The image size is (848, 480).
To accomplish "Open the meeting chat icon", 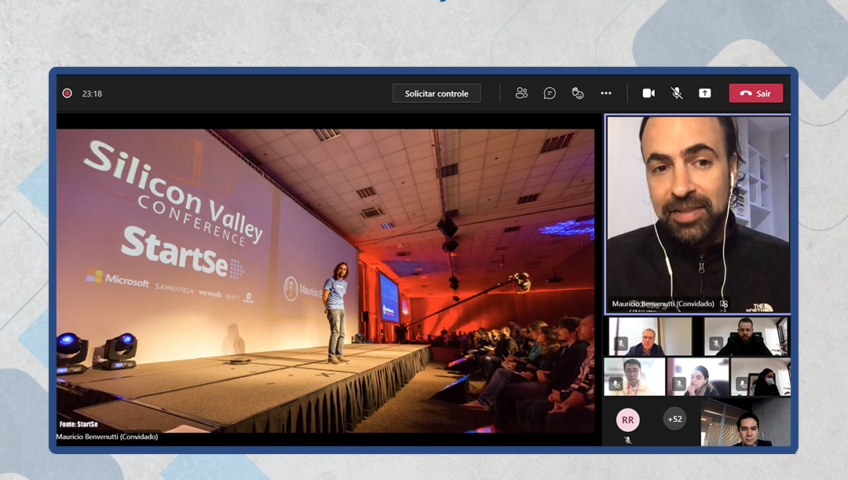I will [549, 93].
